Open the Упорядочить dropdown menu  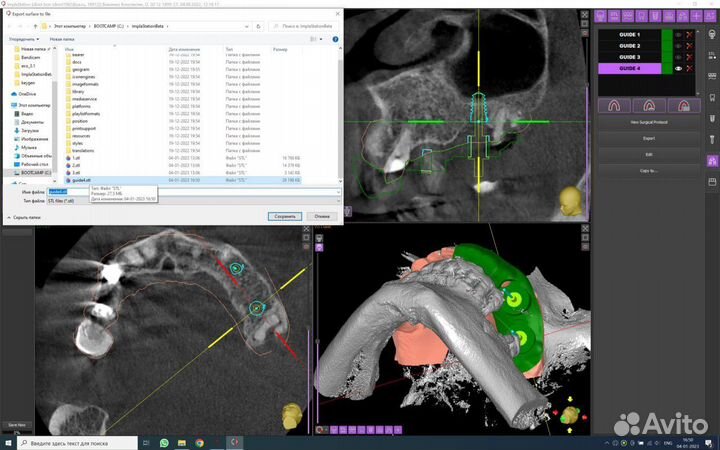pos(22,39)
